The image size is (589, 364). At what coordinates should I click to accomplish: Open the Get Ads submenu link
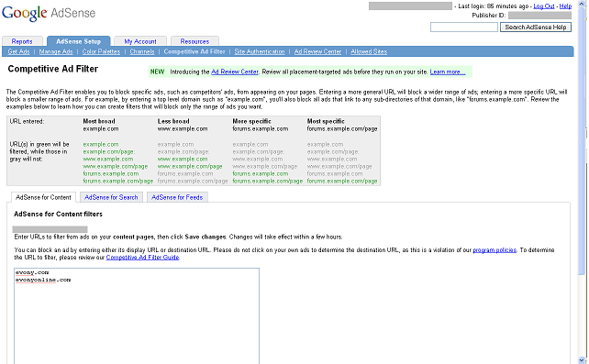click(x=18, y=51)
